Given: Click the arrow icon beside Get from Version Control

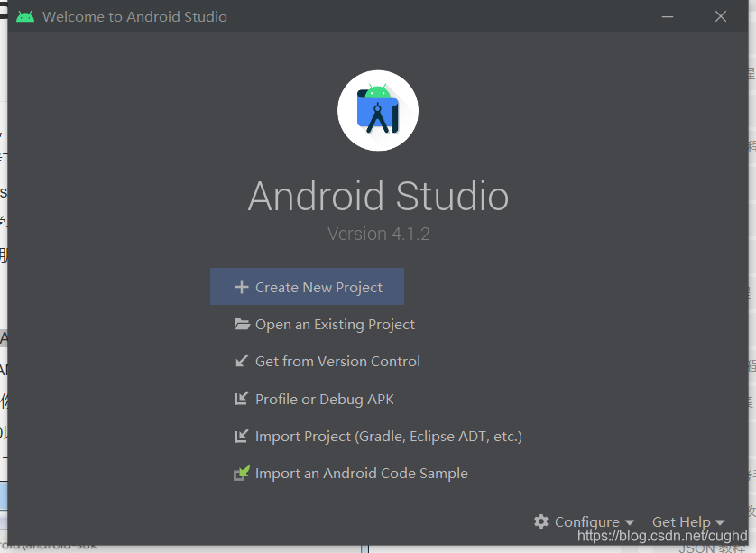Looking at the screenshot, I should pyautogui.click(x=242, y=361).
